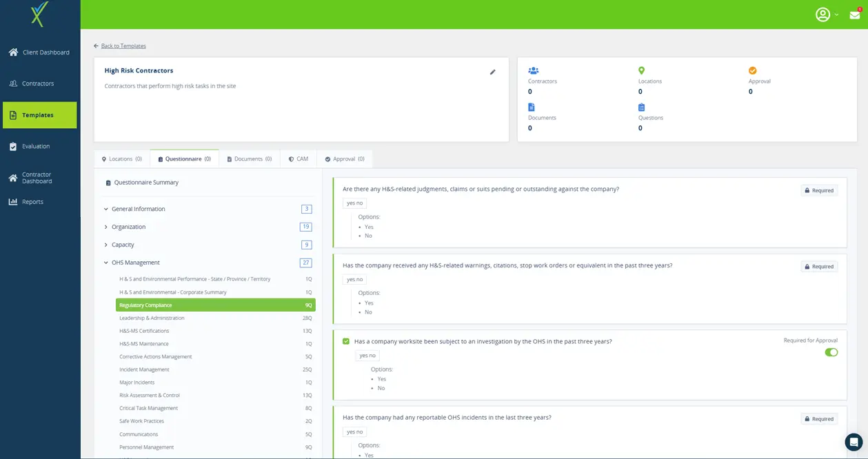Expand the General Information section
Screen dimensions: 868x459
tap(106, 209)
